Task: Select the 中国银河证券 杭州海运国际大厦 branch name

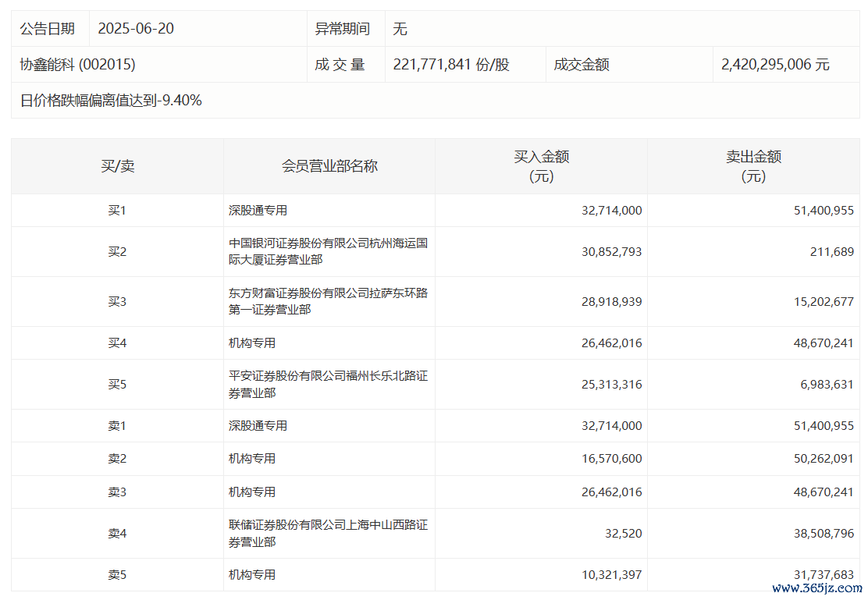Action: [328, 251]
